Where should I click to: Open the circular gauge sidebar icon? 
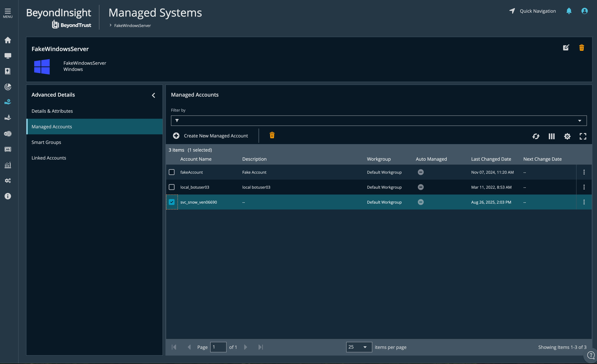coord(8,87)
